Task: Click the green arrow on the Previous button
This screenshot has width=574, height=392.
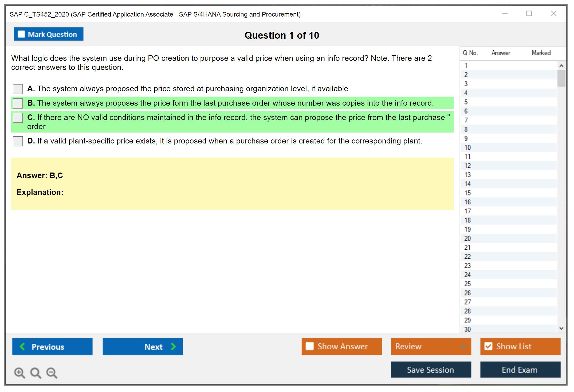Action: pos(23,346)
